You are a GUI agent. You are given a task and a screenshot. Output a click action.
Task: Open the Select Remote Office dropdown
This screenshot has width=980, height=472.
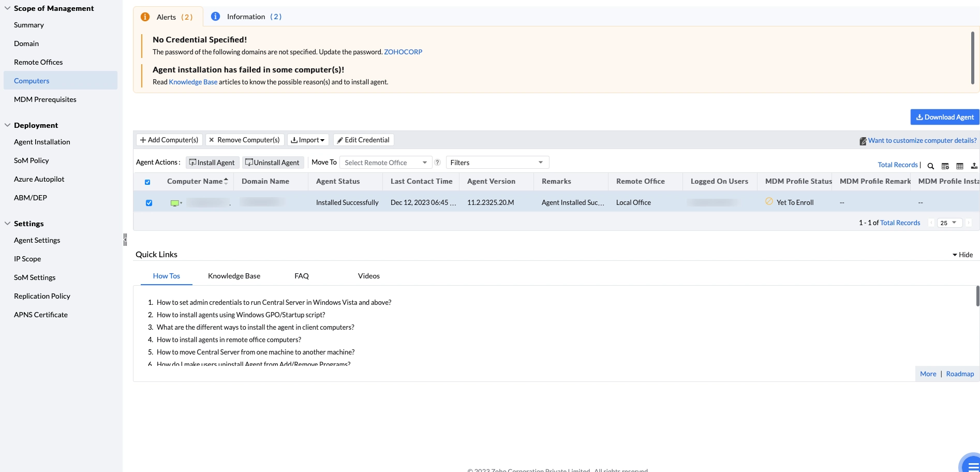click(385, 163)
